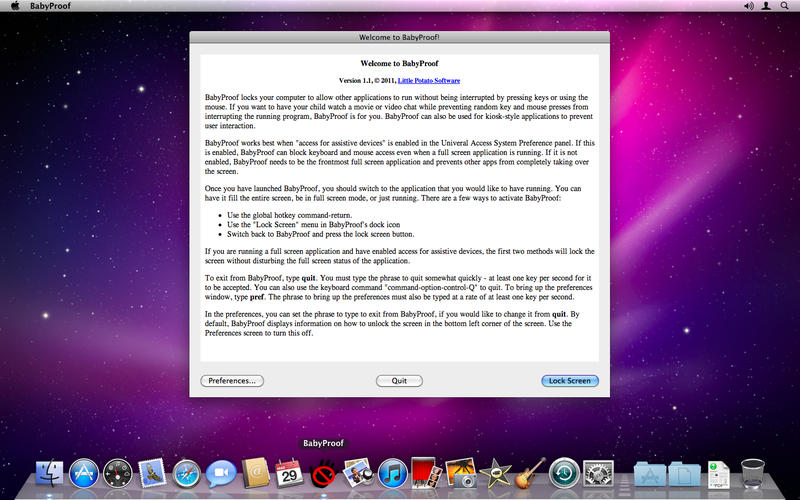Click the Quit button

tap(399, 381)
